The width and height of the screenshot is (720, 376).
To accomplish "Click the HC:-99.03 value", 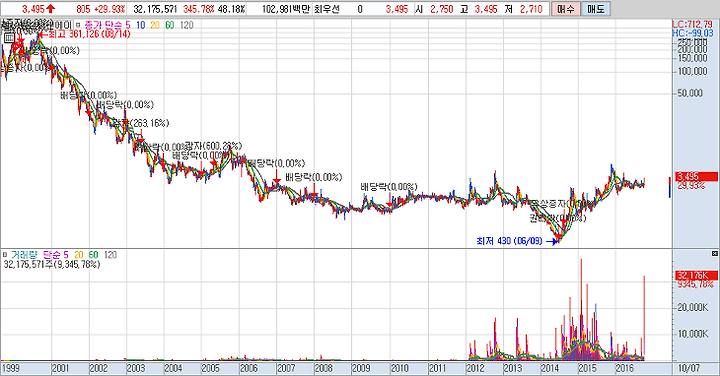I will click(x=692, y=33).
